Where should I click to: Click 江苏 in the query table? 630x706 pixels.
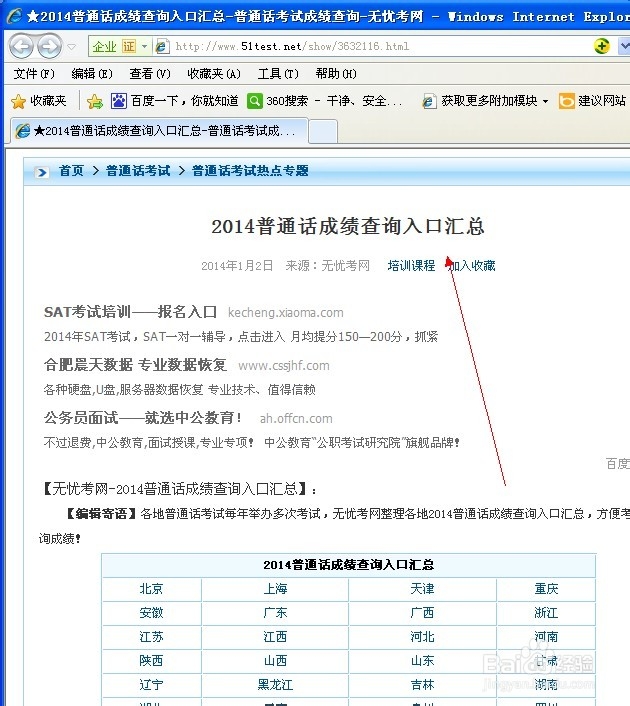point(151,637)
